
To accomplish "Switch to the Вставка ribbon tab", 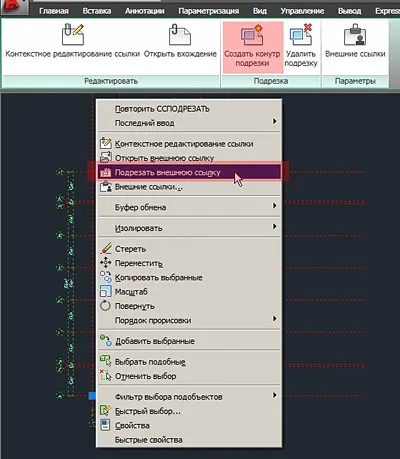I will tap(97, 11).
